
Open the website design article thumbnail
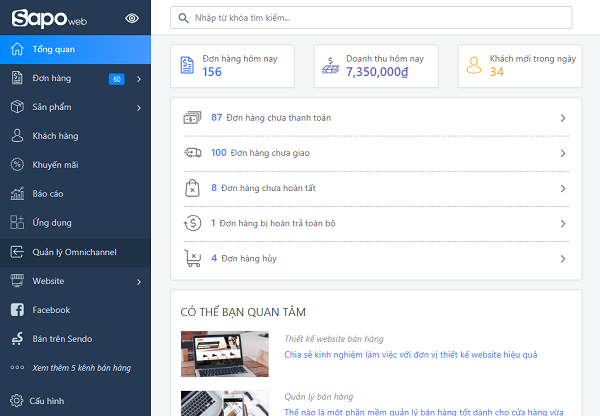tap(224, 353)
